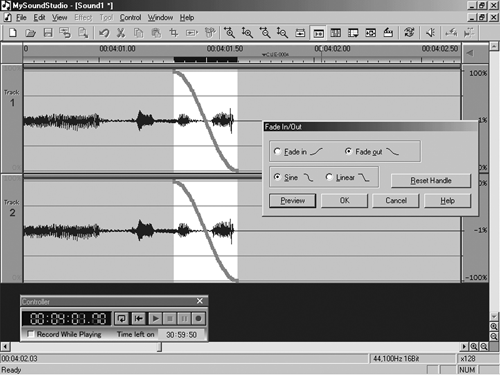Click the first magnifier zoom icon in the toolbar

(229, 33)
